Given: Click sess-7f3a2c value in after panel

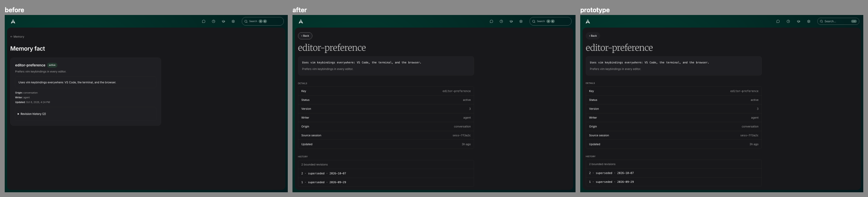Looking at the screenshot, I should (x=462, y=136).
